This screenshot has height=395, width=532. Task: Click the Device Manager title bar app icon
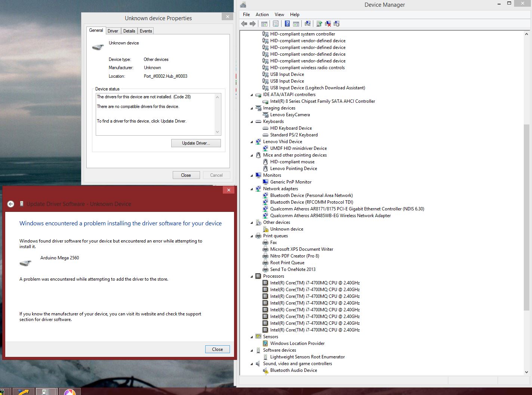click(x=243, y=5)
